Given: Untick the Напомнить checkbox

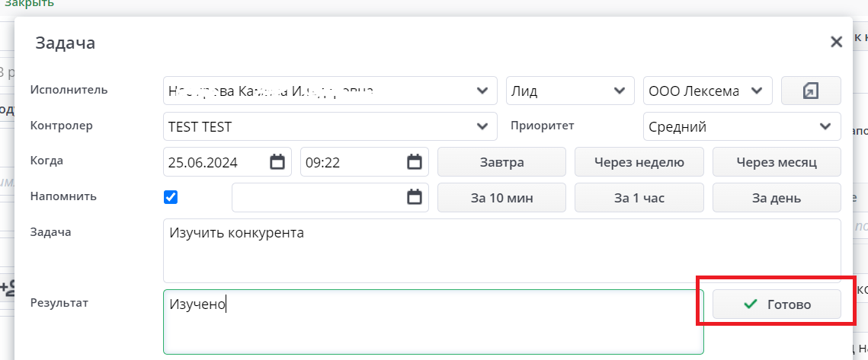Looking at the screenshot, I should pos(171,197).
